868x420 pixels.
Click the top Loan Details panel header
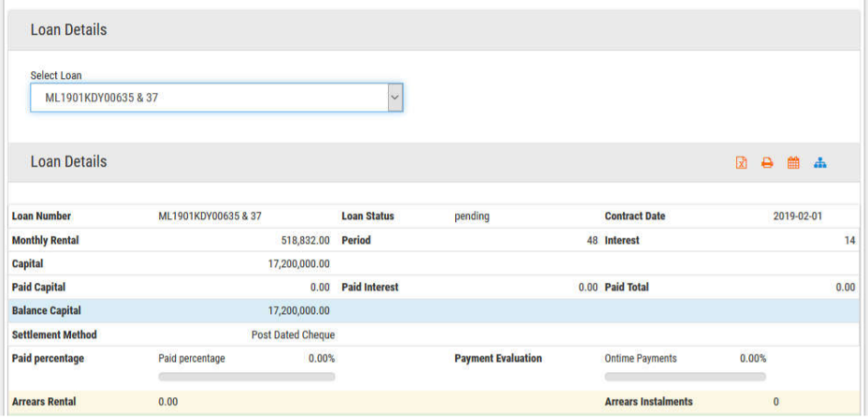click(x=69, y=30)
